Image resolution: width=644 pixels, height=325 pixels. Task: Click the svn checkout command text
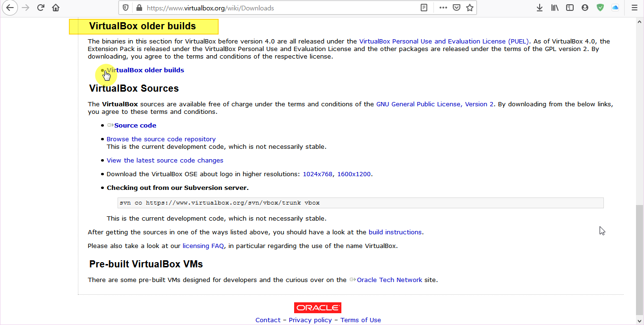pyautogui.click(x=220, y=203)
